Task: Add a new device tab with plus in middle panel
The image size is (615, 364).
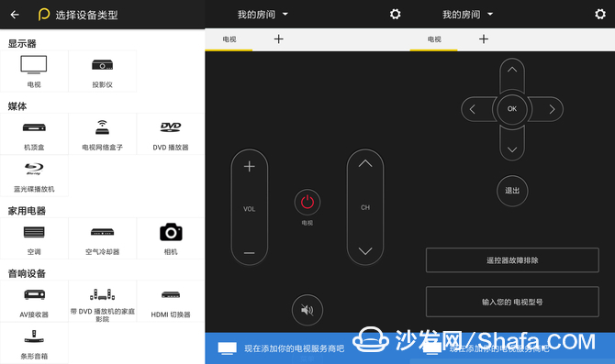Action: [278, 39]
